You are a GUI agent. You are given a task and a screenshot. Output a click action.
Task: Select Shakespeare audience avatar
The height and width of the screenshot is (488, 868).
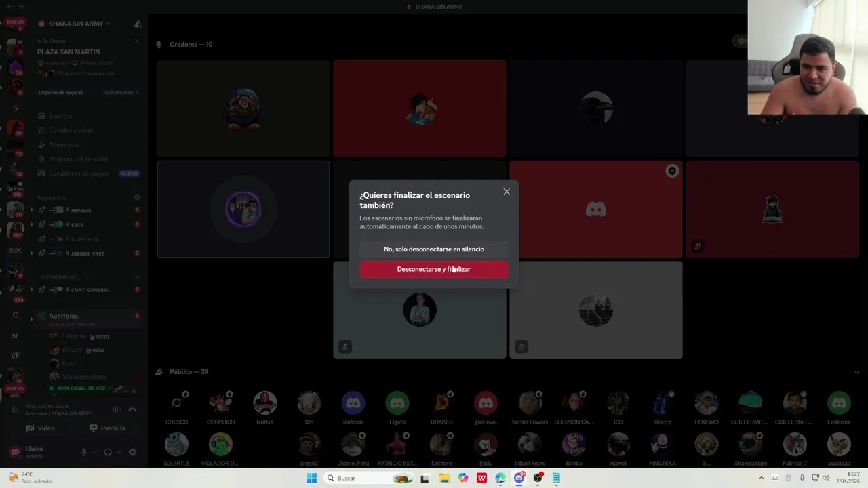750,445
